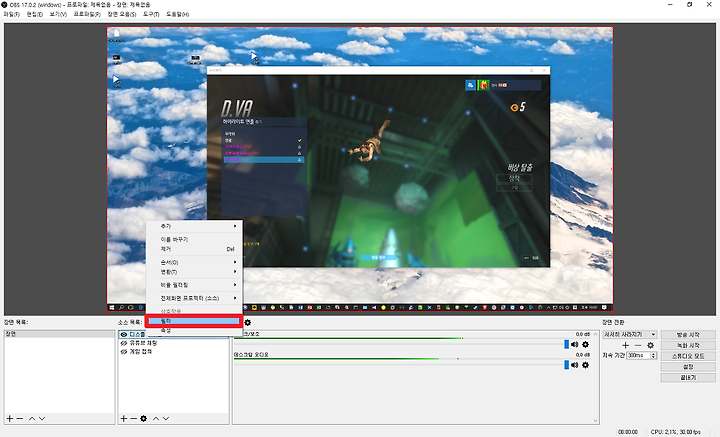
Task: Click the stepper arrows of the 300ms duration field
Action: (x=654, y=356)
